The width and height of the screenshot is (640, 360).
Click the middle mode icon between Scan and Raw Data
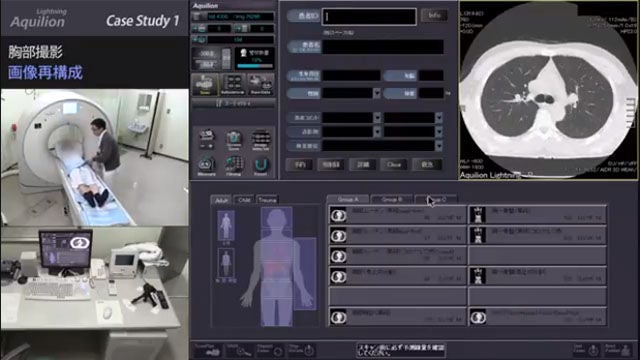233,84
